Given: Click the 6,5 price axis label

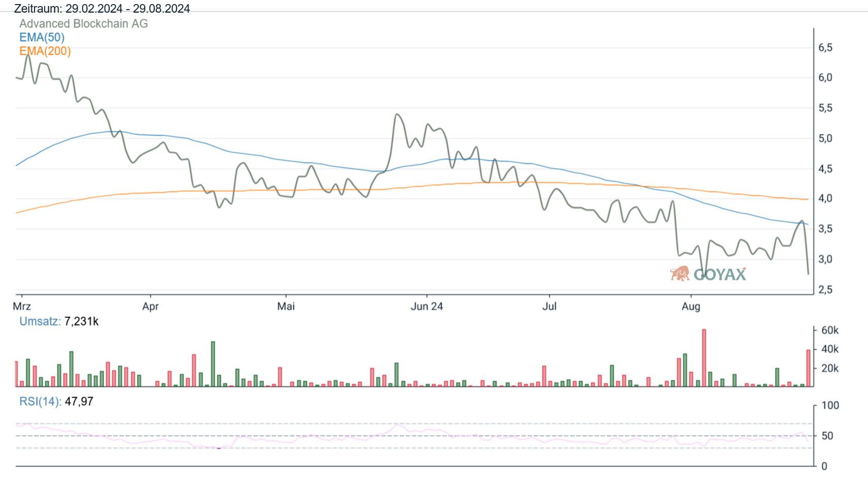Looking at the screenshot, I should tap(825, 48).
